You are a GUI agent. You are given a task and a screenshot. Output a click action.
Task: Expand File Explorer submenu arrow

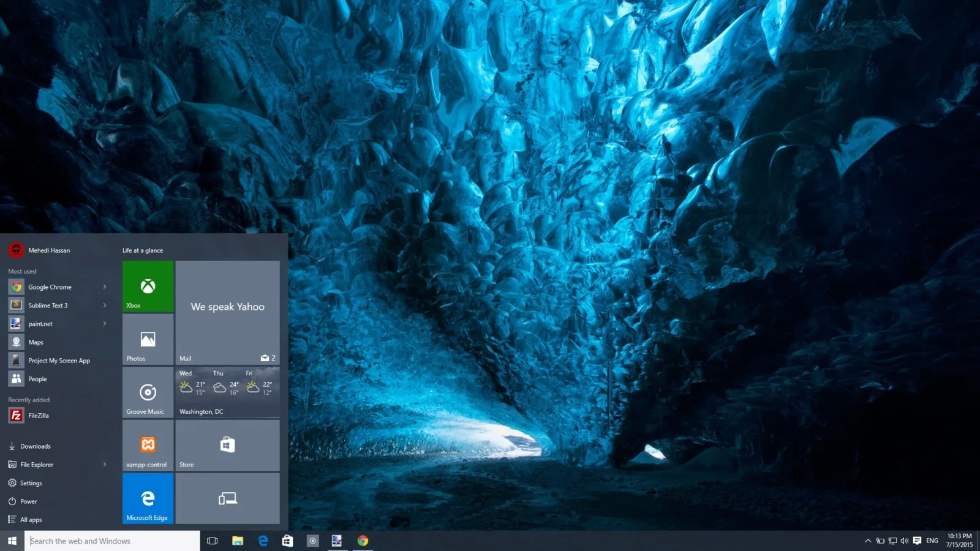click(105, 464)
